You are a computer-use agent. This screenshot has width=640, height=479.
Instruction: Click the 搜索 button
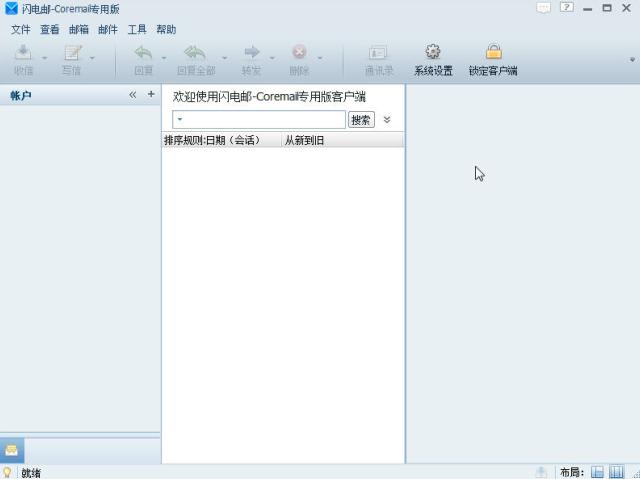(x=361, y=120)
